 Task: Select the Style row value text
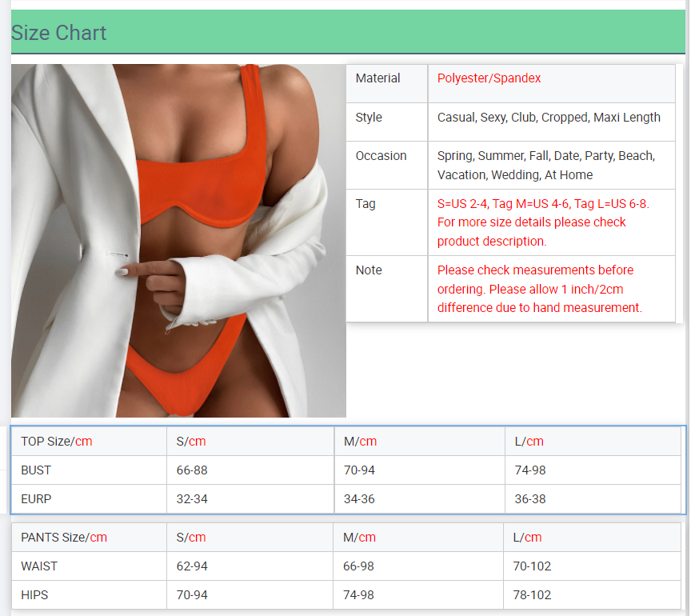[x=549, y=118]
